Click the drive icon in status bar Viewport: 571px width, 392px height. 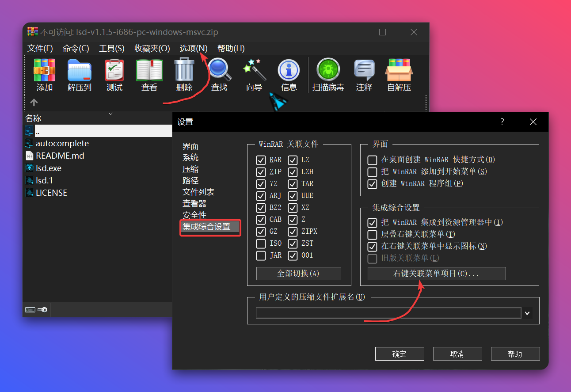[30, 310]
